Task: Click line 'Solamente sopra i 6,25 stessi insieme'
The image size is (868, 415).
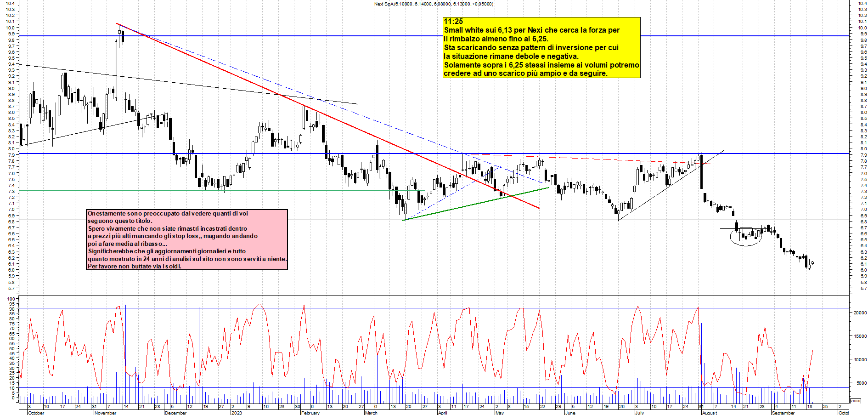Action: [x=541, y=65]
